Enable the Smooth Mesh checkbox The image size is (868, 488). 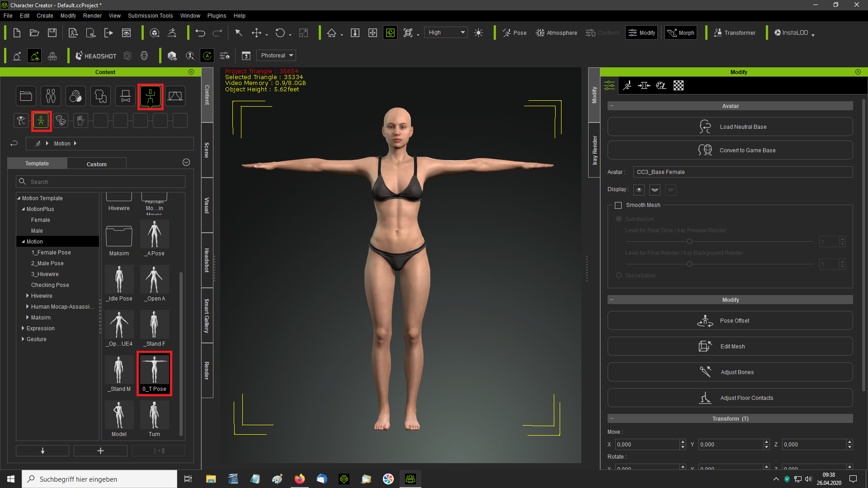point(618,205)
